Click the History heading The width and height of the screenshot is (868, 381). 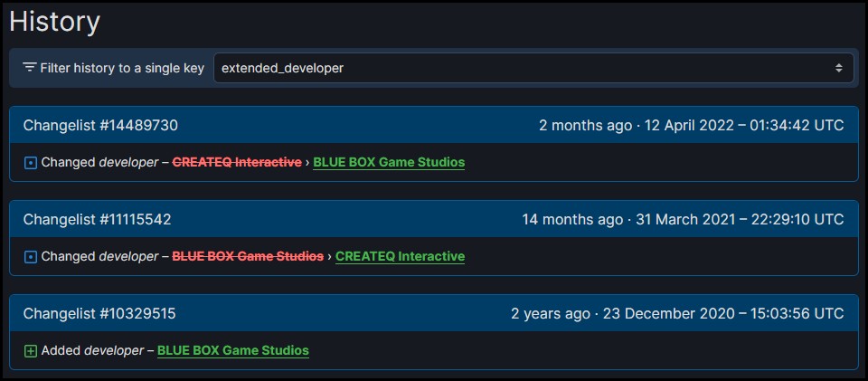pyautogui.click(x=55, y=22)
